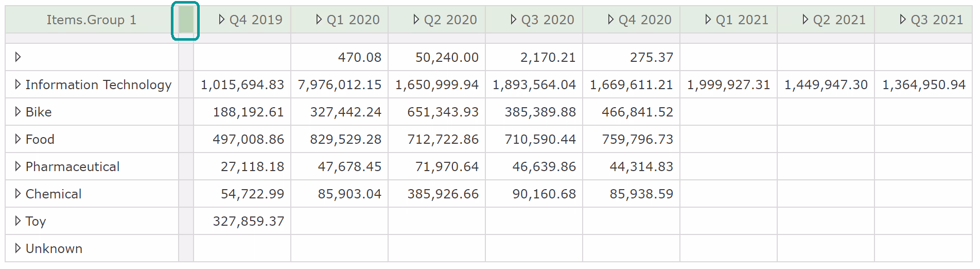Expand the Bike group row
The image size is (980, 269).
click(x=18, y=112)
